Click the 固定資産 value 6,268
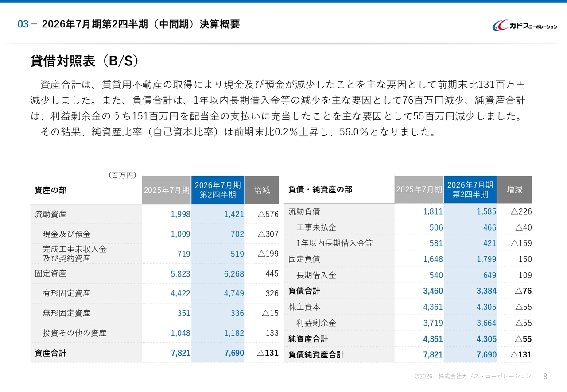567x392 pixels. (233, 274)
